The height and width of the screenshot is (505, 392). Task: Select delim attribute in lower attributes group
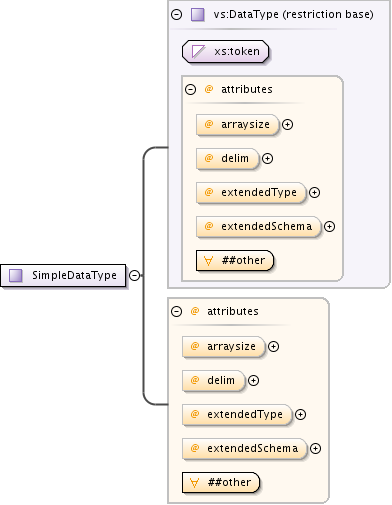(x=214, y=381)
